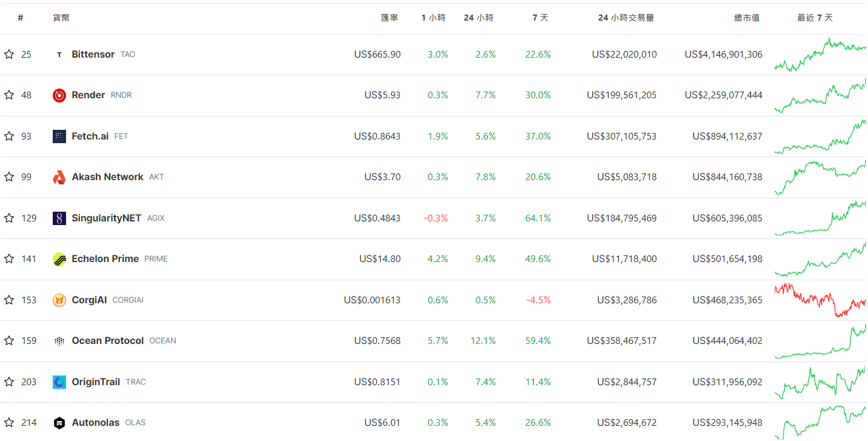Sort by 7 天 change column header
The height and width of the screenshot is (441, 868).
540,18
